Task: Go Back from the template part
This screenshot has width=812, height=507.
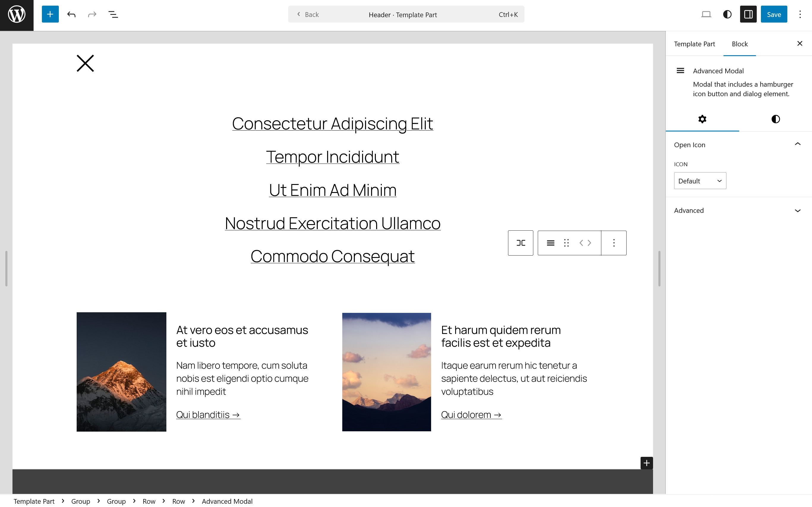Action: [x=308, y=15]
